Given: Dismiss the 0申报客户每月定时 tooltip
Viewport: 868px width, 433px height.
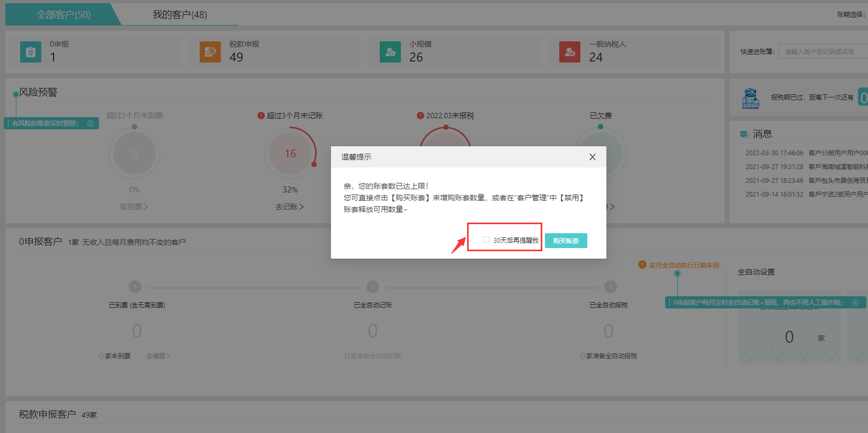Looking at the screenshot, I should (x=855, y=303).
